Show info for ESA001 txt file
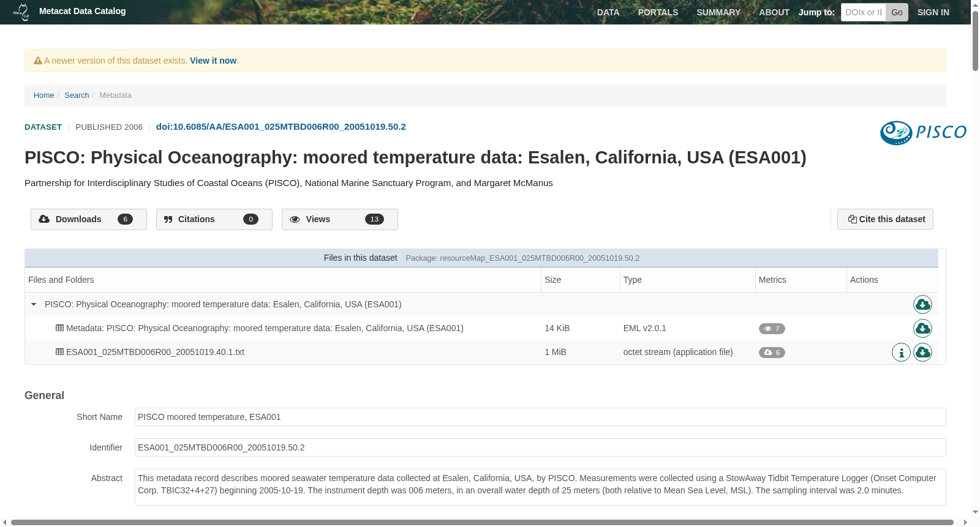This screenshot has width=980, height=527. point(901,352)
